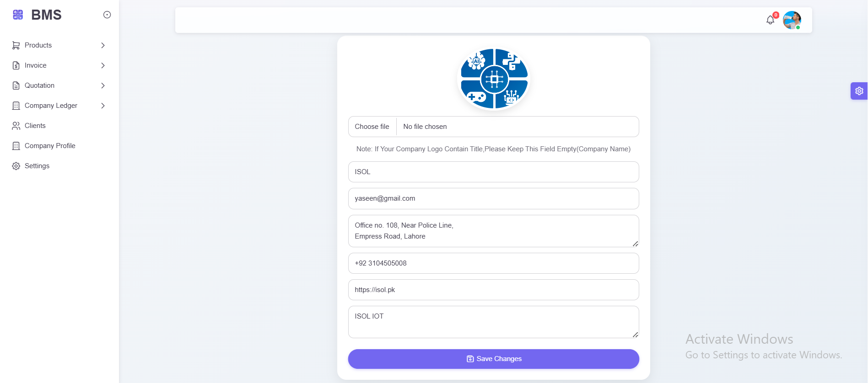Screen dimensions: 868x383
Task: Click the website field with https://isol.pk
Action: pos(493,290)
